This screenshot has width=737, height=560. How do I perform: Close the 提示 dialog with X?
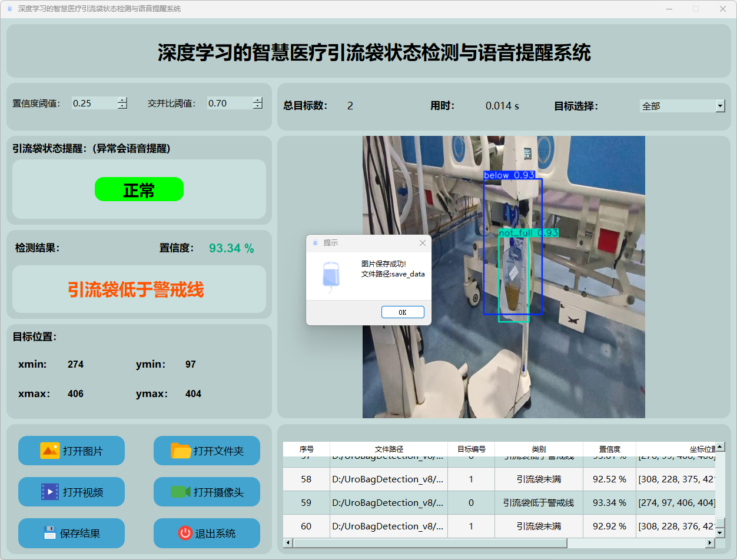point(422,243)
